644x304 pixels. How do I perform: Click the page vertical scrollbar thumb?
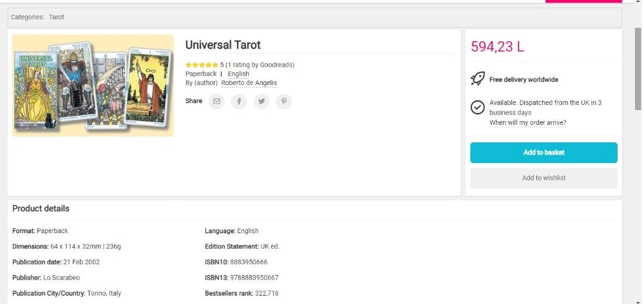tap(638, 69)
